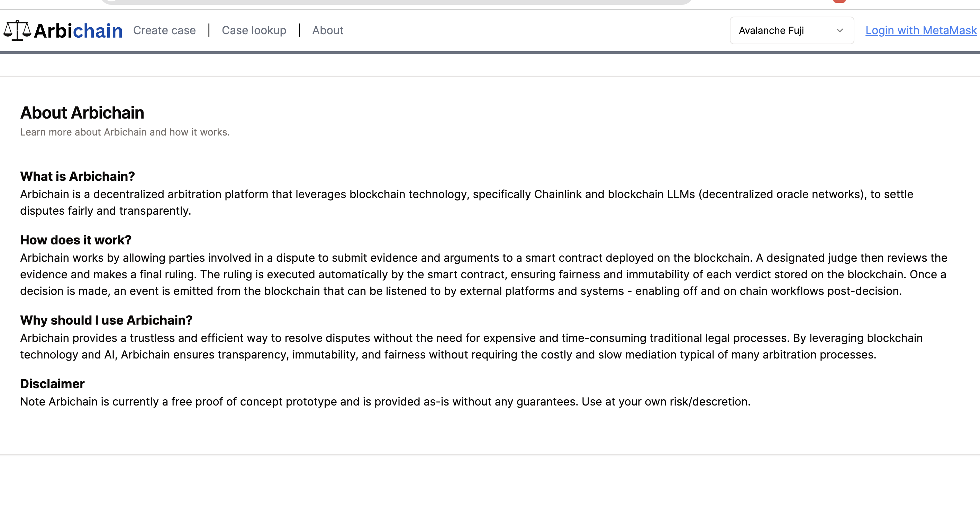Click the paragraph about designated judge ruling

click(483, 274)
